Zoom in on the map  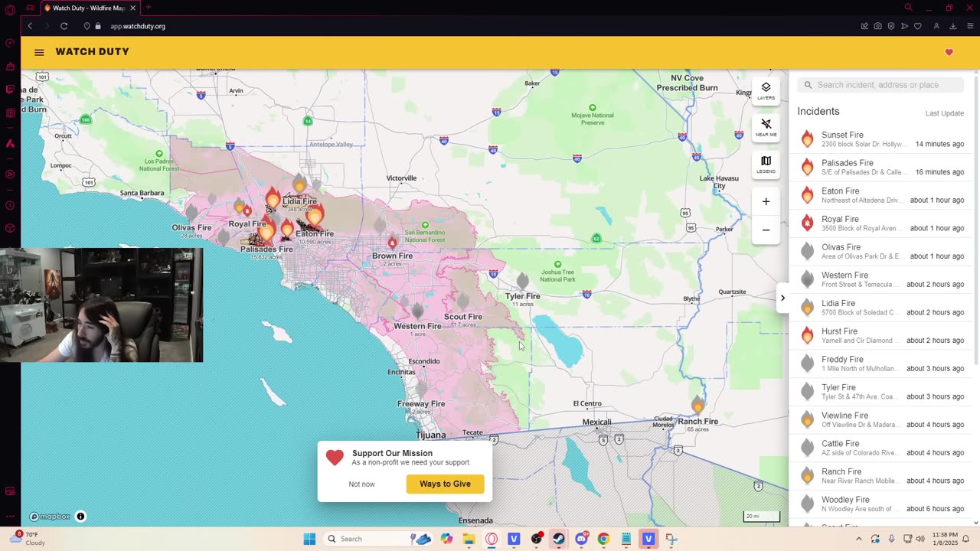[766, 201]
